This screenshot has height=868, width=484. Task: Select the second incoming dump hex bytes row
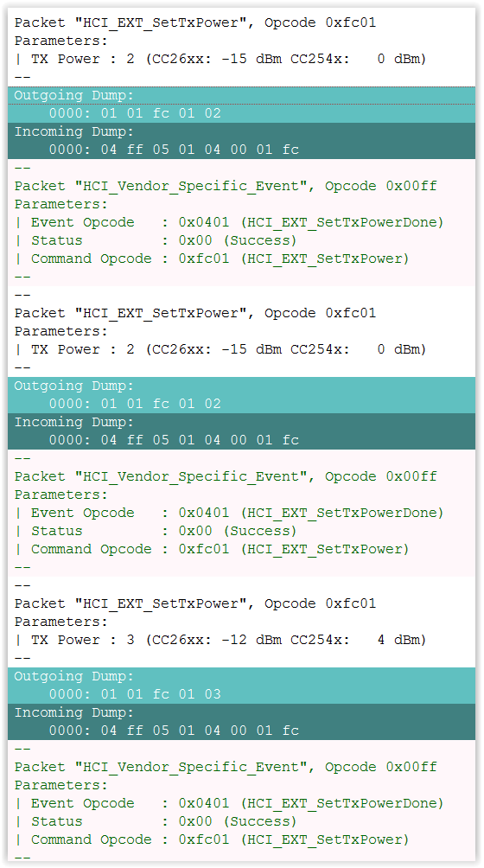click(x=174, y=440)
